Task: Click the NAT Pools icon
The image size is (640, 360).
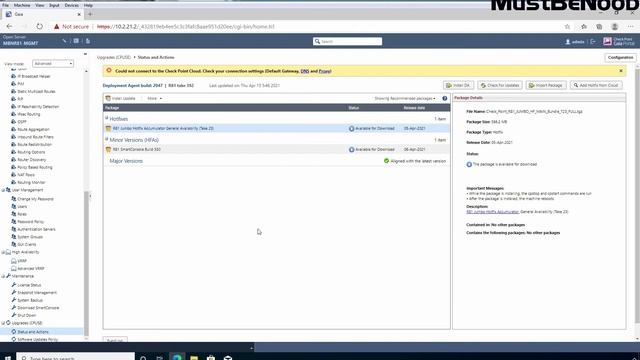Action: click(x=13, y=175)
